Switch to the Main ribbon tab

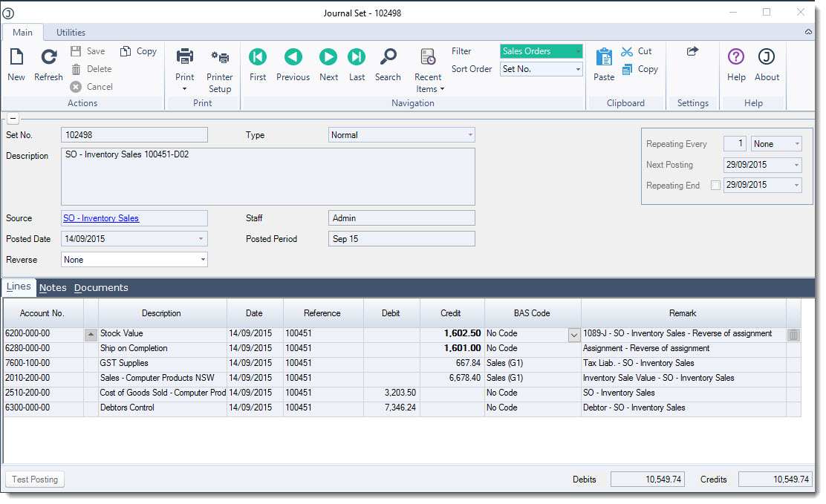click(x=22, y=33)
